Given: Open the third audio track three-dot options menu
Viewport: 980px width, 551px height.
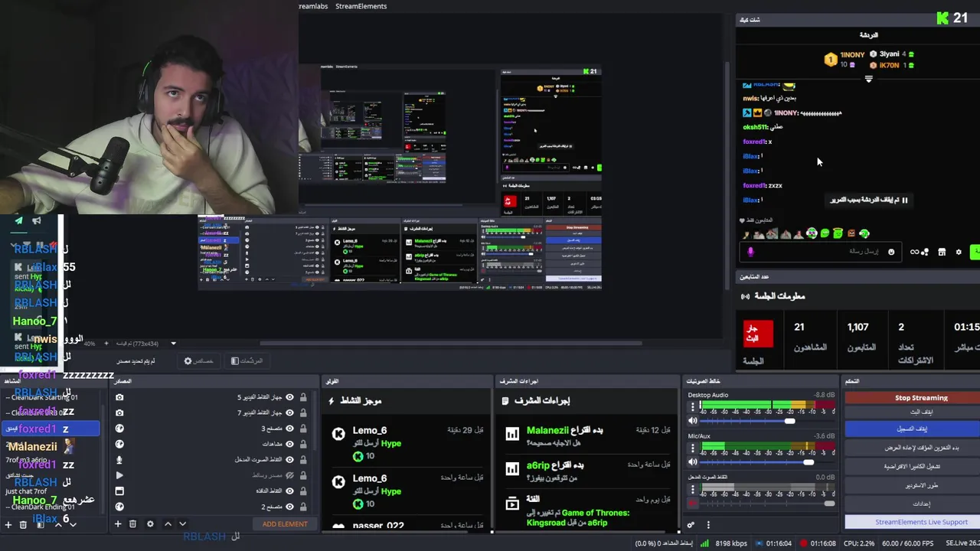Looking at the screenshot, I should 693,489.
